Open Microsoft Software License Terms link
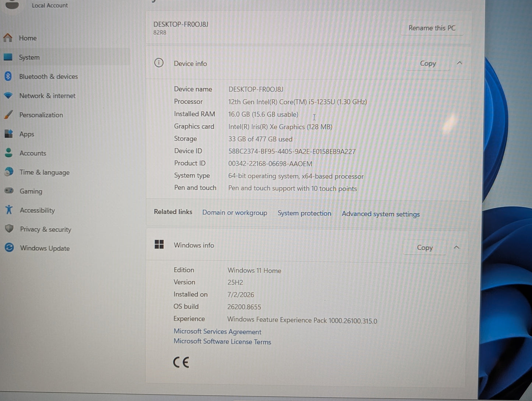532x401 pixels. click(x=222, y=342)
